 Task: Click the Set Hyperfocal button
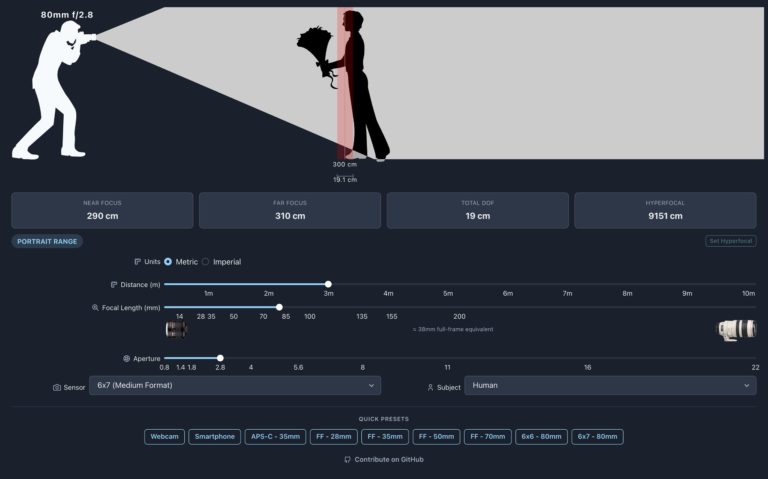pyautogui.click(x=731, y=241)
